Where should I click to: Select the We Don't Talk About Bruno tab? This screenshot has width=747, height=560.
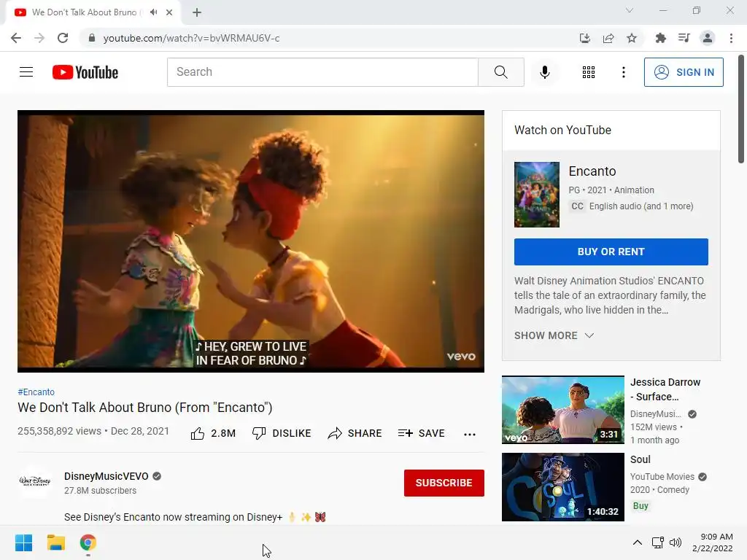coord(93,12)
